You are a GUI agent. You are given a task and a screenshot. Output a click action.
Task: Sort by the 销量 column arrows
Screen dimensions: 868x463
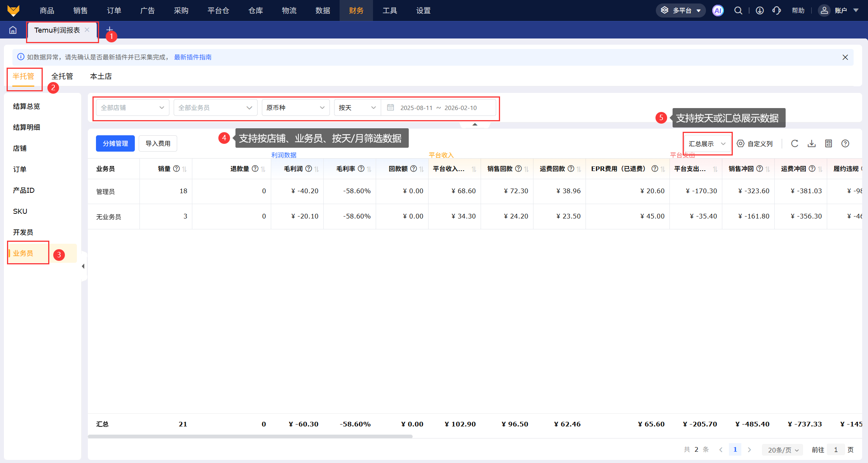click(185, 169)
